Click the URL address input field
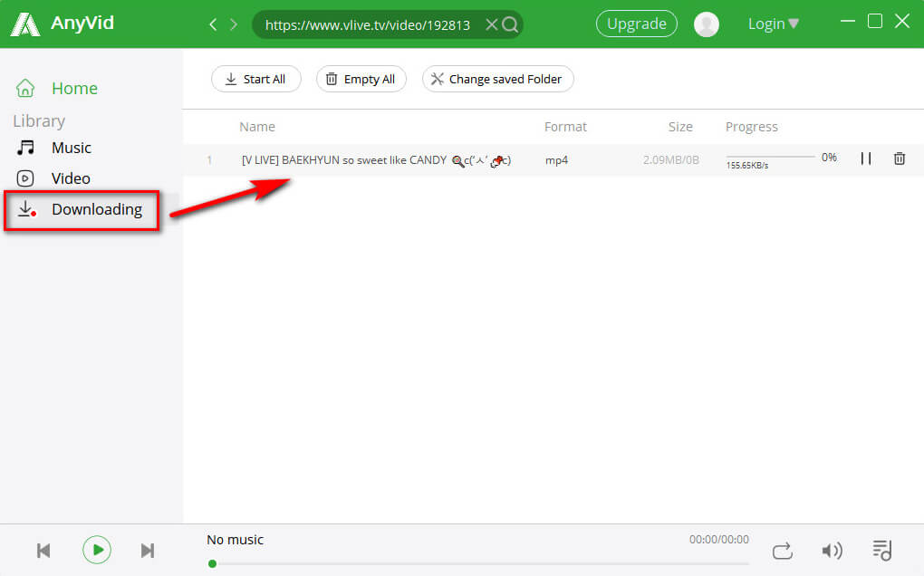Image resolution: width=924 pixels, height=576 pixels. (367, 24)
